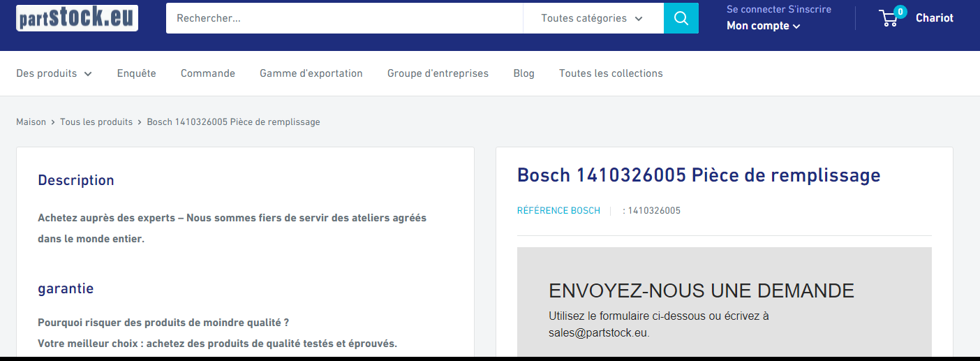This screenshot has height=361, width=980.
Task: Click the Bosch 1410326005 product title heading
Action: (699, 175)
